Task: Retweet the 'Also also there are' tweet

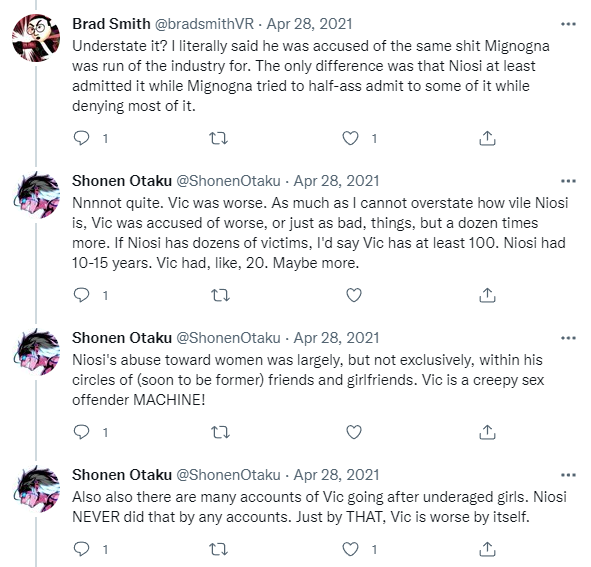Action: (219, 549)
